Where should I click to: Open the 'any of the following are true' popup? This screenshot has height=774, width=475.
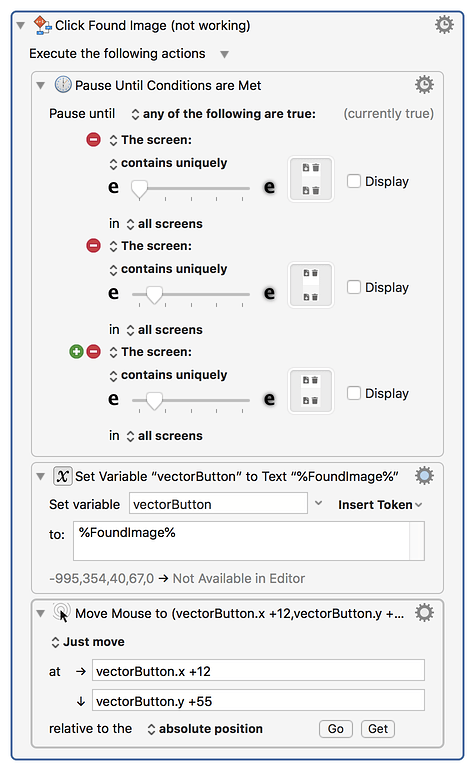pyautogui.click(x=224, y=114)
